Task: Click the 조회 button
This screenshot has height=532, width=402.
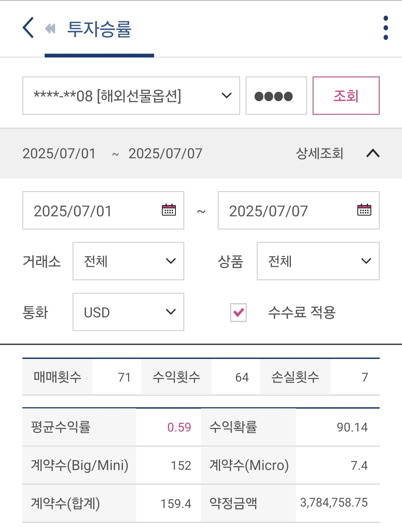Action: [346, 96]
